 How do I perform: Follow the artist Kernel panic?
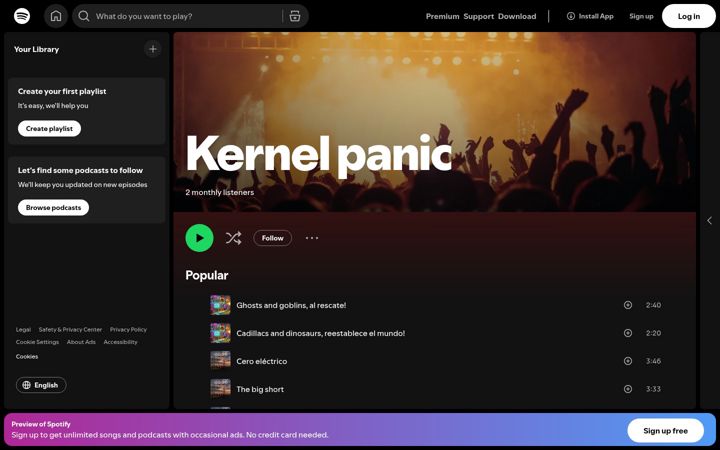click(x=272, y=238)
